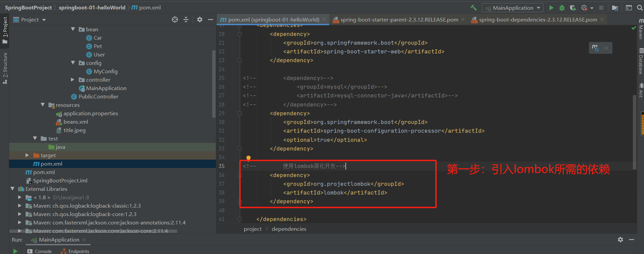This screenshot has height=254, width=644.
Task: Collapse External Libraries node
Action: point(12,189)
